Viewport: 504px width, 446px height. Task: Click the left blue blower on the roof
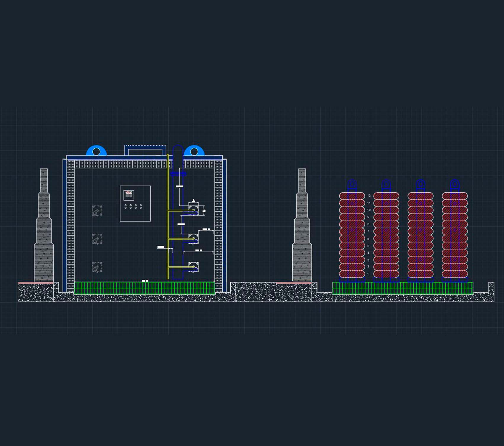pyautogui.click(x=96, y=151)
